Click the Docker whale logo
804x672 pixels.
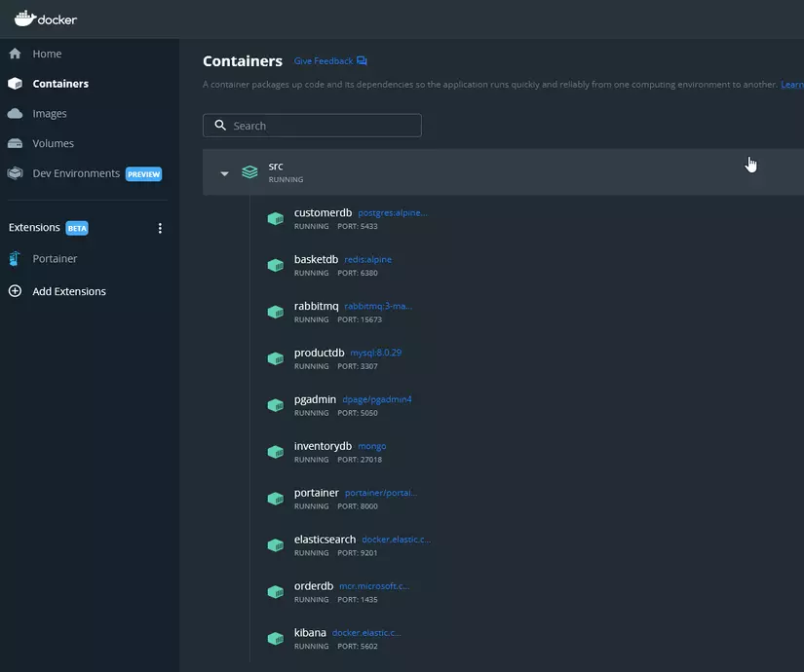click(x=24, y=19)
